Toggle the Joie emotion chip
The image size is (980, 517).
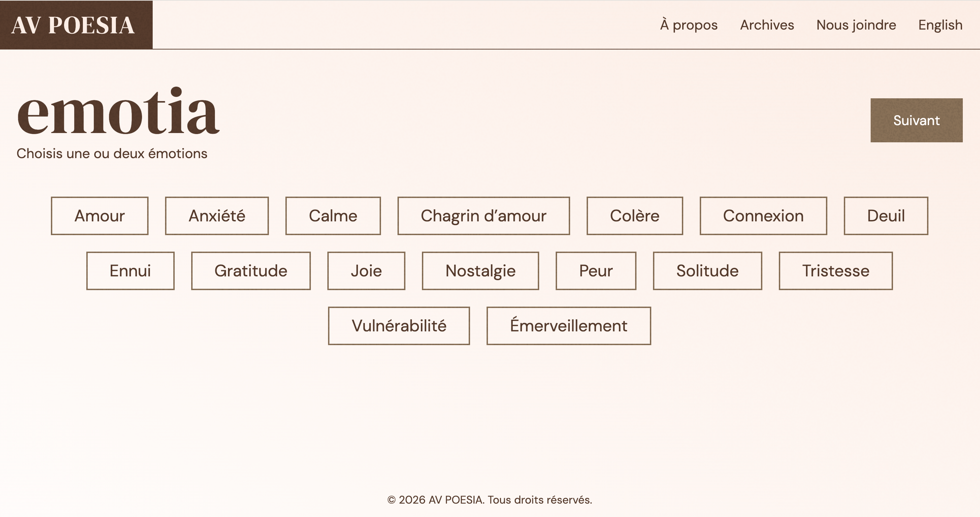pyautogui.click(x=366, y=271)
